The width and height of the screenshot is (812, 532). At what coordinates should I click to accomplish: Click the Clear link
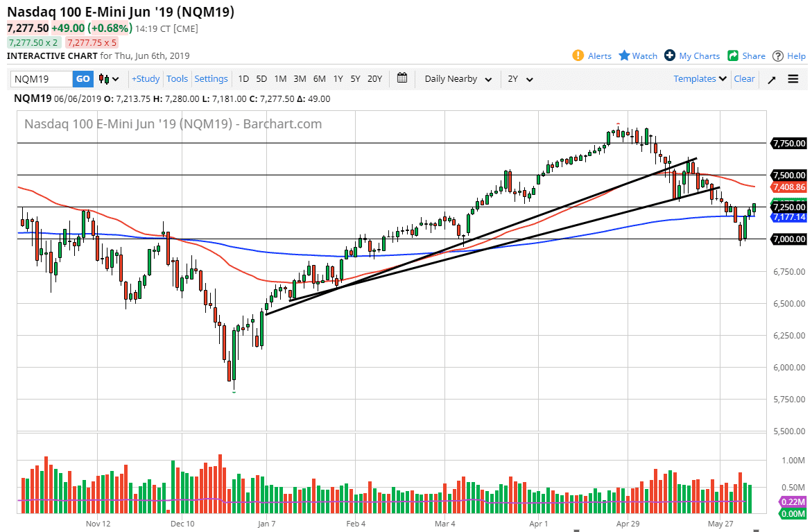click(744, 78)
